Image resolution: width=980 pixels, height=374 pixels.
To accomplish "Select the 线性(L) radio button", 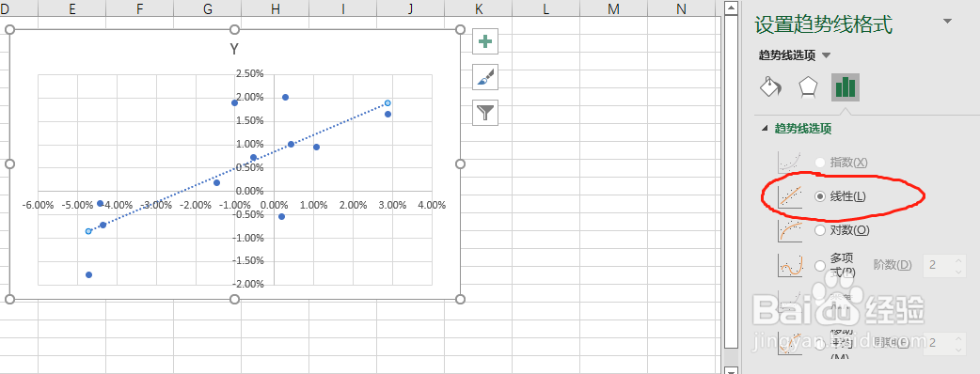I will pos(820,196).
